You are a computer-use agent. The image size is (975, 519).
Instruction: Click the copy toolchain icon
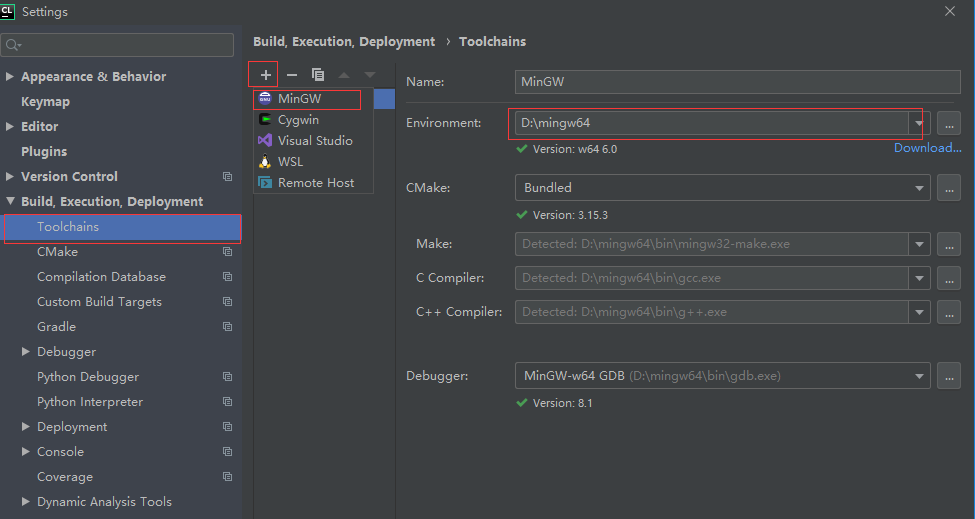[318, 75]
